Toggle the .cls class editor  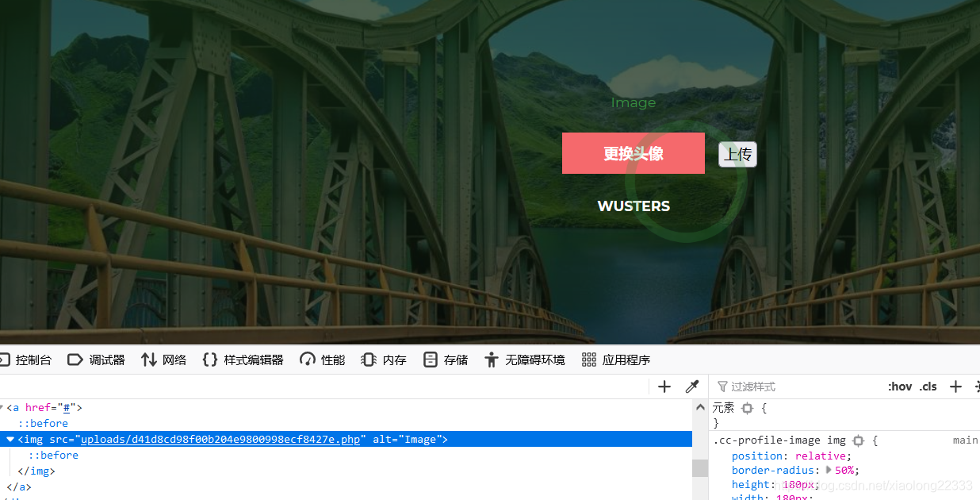pyautogui.click(x=928, y=387)
